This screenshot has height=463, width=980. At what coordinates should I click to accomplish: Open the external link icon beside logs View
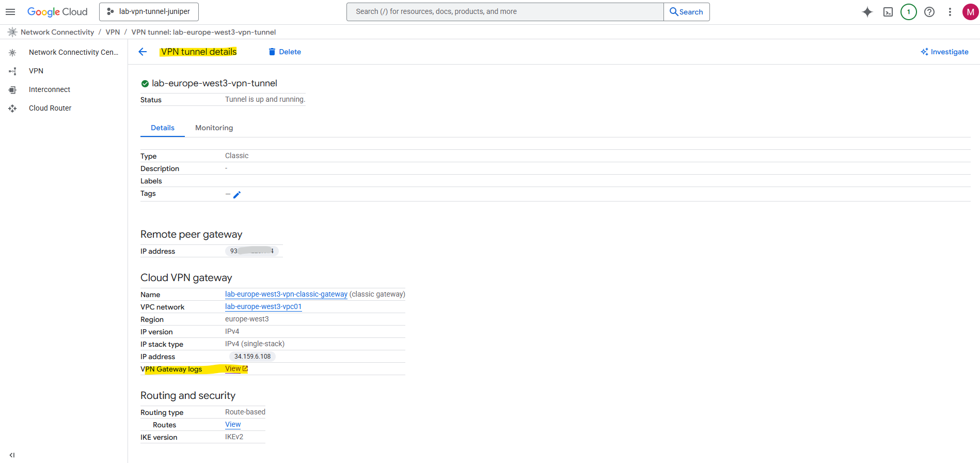(245, 368)
